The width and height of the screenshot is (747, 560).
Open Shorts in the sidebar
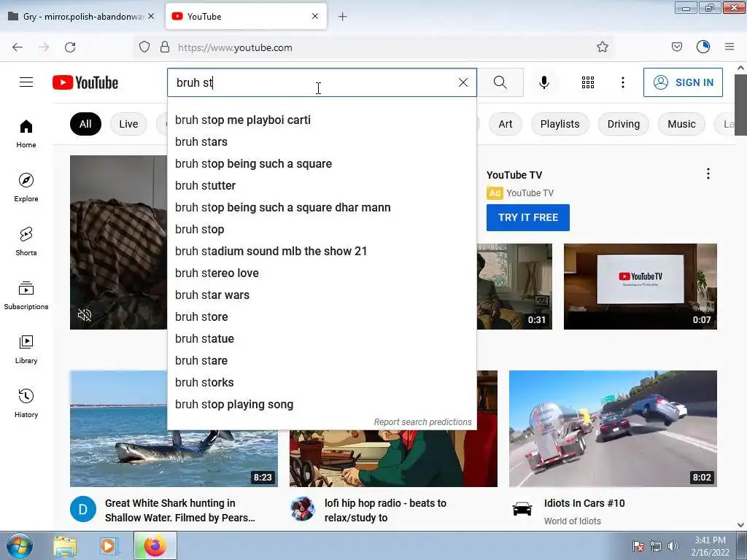(x=26, y=241)
